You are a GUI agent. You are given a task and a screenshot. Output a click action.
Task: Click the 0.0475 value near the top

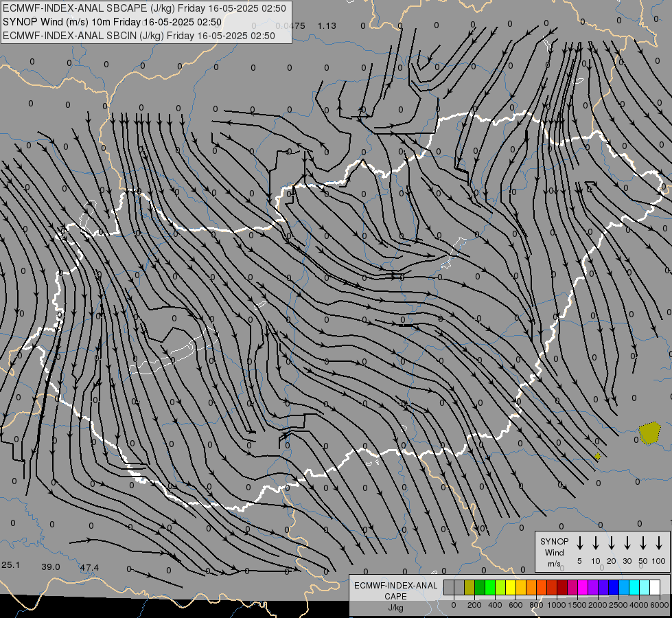click(x=290, y=25)
